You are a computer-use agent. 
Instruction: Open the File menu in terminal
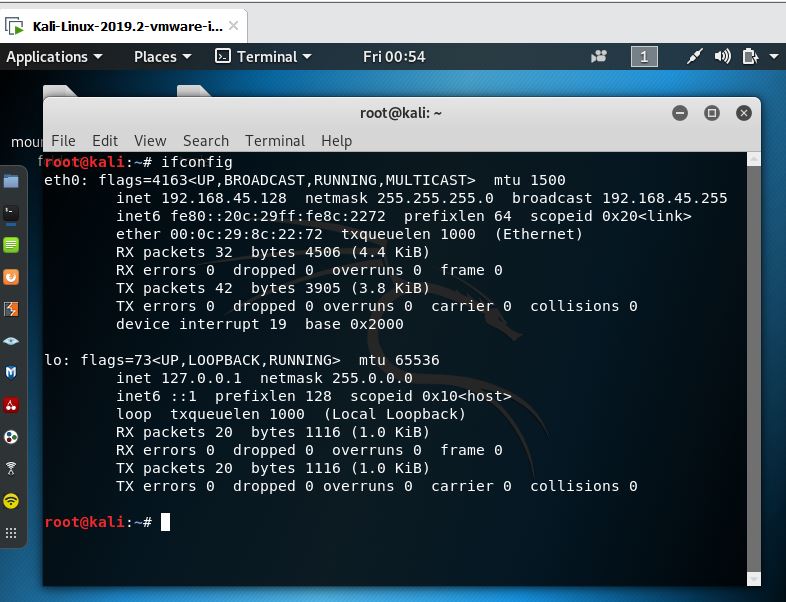(x=63, y=141)
